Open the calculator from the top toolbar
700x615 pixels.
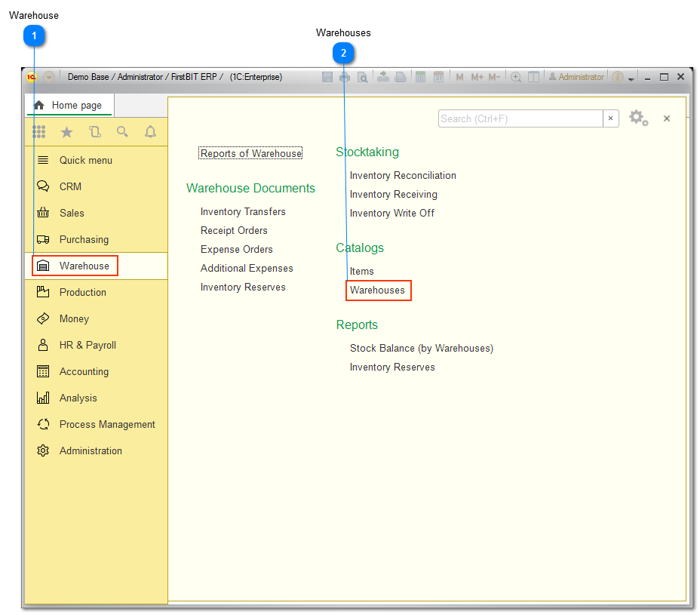coord(420,76)
